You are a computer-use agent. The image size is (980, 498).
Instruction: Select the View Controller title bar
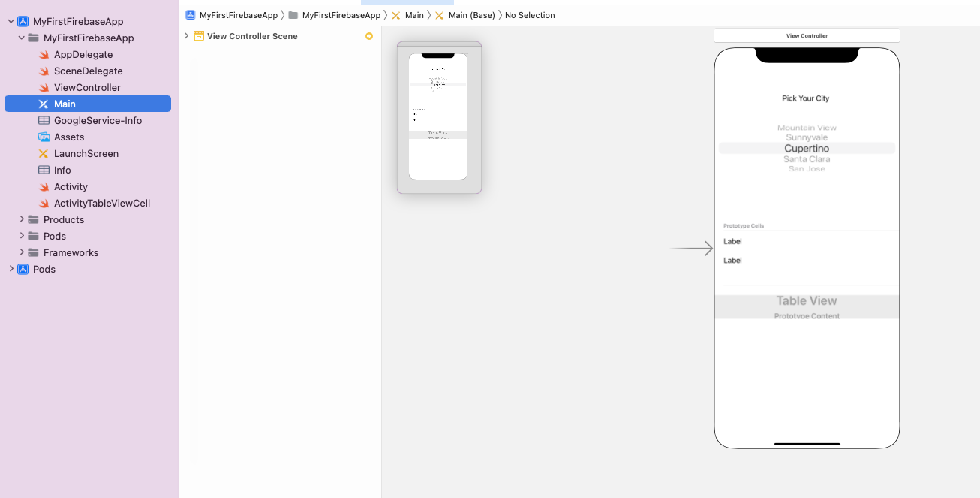tap(807, 35)
